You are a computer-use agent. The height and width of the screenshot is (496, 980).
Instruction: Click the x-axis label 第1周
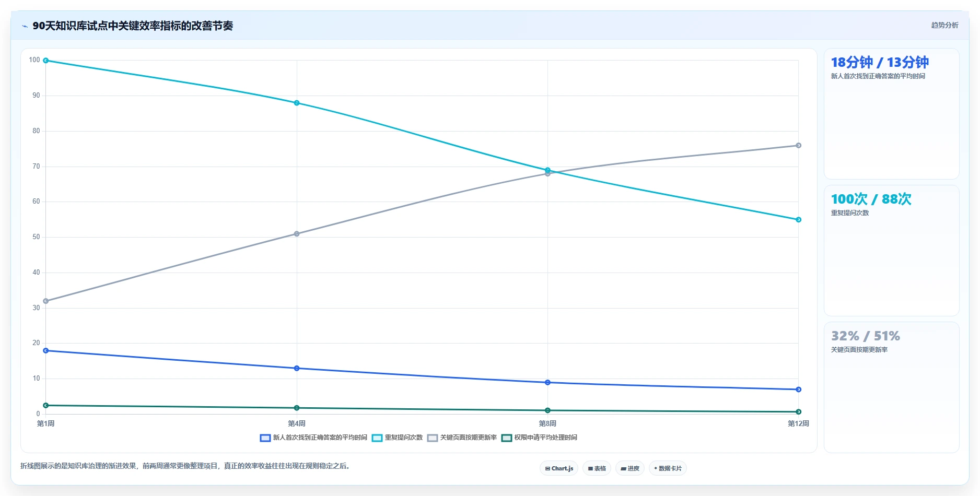coord(46,423)
